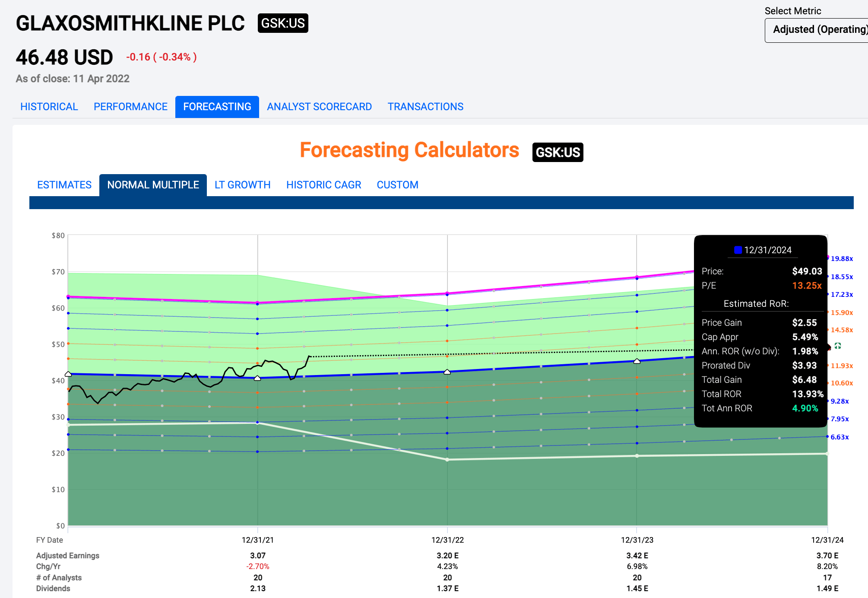Click white triangle marker at 12/31/21 on blue line
This screenshot has width=868, height=598.
pos(257,378)
